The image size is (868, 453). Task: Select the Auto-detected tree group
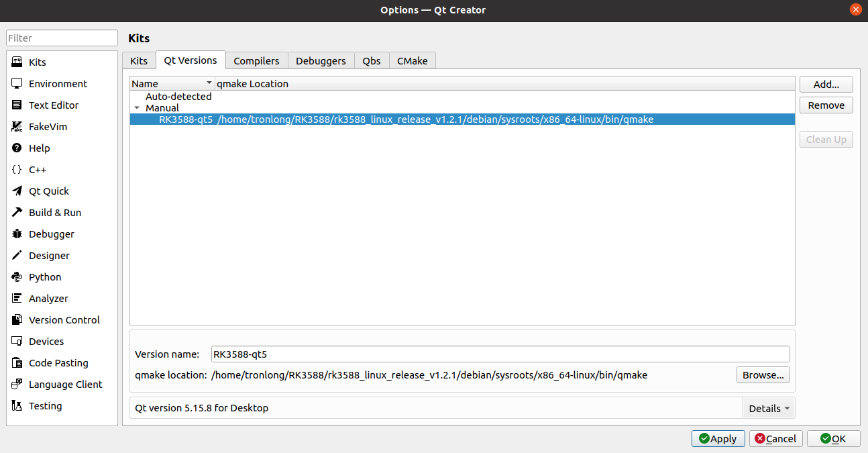pos(178,96)
